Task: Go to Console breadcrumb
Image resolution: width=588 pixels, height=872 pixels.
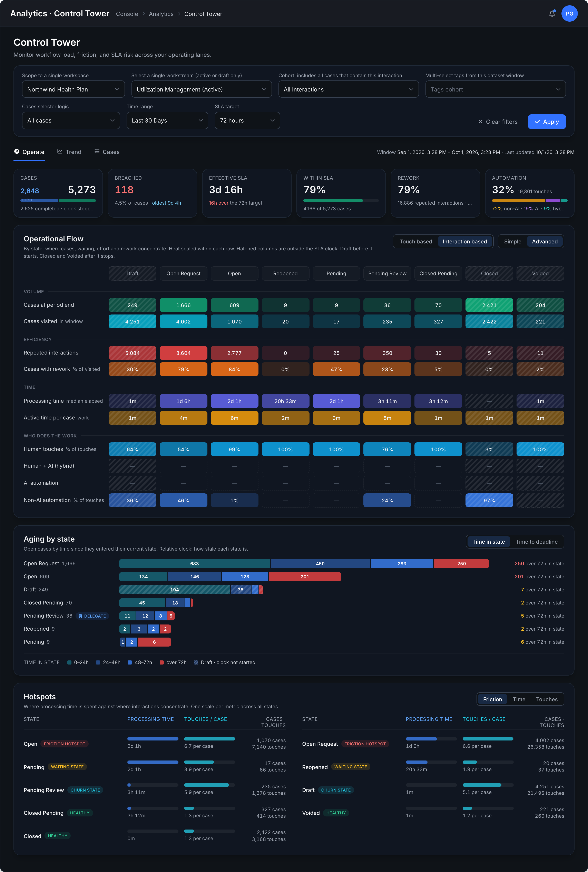Action: (x=127, y=14)
